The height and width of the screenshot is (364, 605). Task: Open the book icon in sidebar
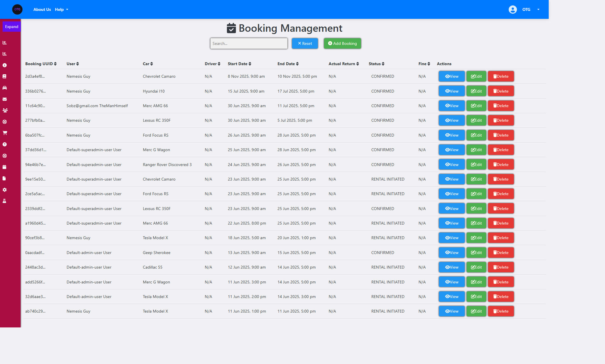[5, 76]
